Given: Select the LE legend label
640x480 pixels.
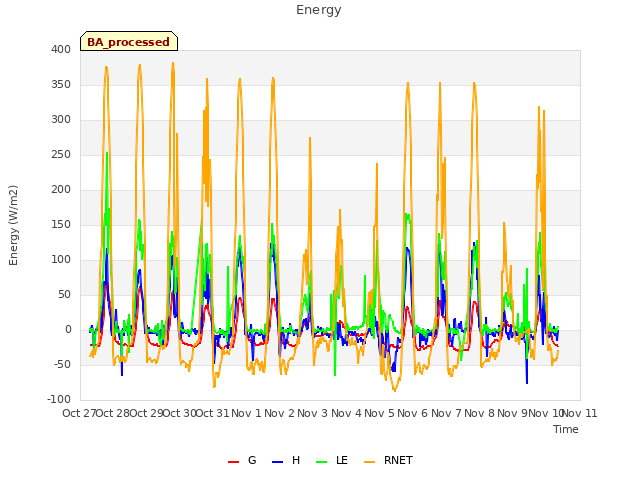Looking at the screenshot, I should click(x=342, y=460).
